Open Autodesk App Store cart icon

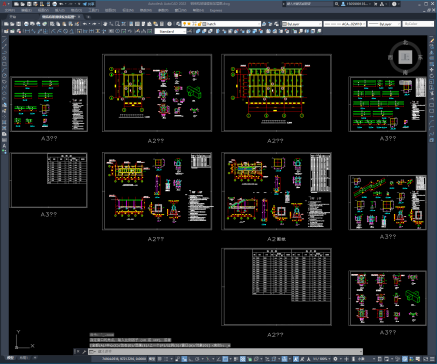tap(375, 4)
